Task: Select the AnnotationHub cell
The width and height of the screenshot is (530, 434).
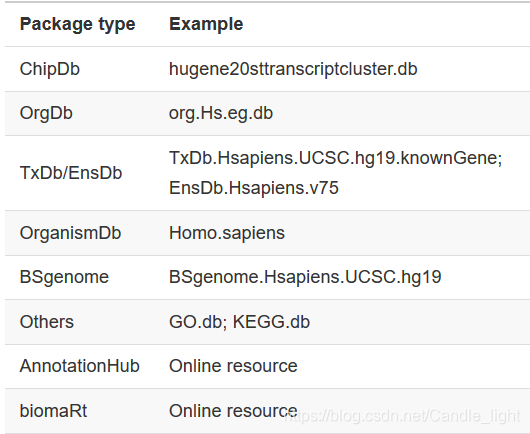Action: (79, 366)
